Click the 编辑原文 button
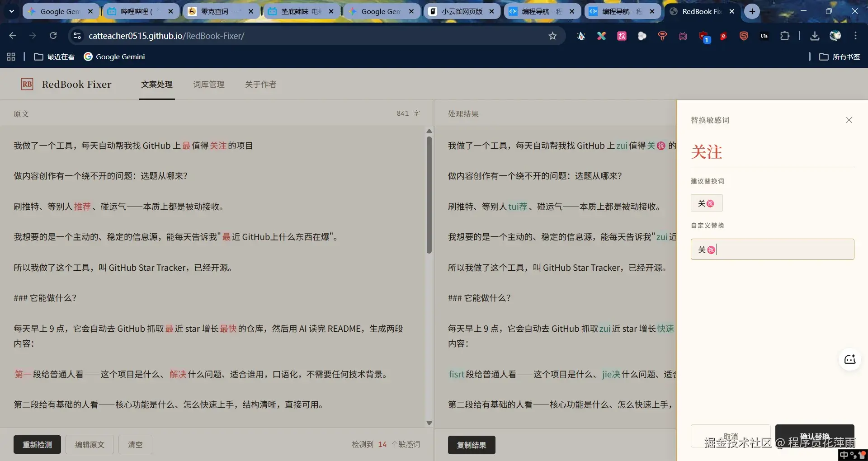868x461 pixels. (90, 445)
